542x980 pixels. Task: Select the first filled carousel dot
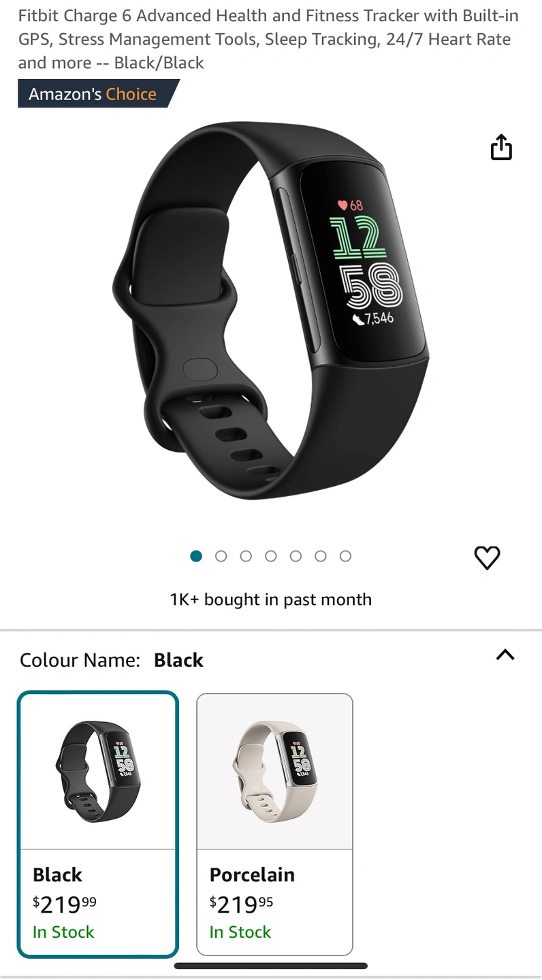(x=196, y=556)
